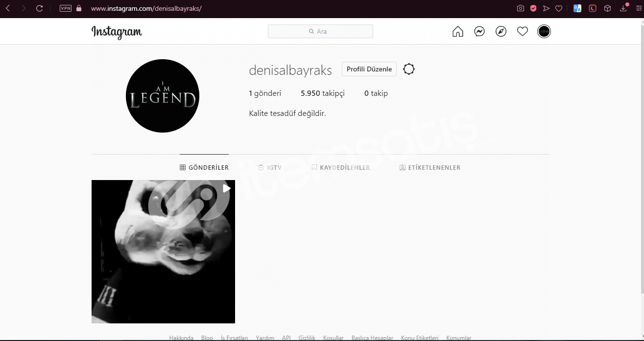Open the video post thumbnail
This screenshot has height=341, width=644.
(163, 251)
